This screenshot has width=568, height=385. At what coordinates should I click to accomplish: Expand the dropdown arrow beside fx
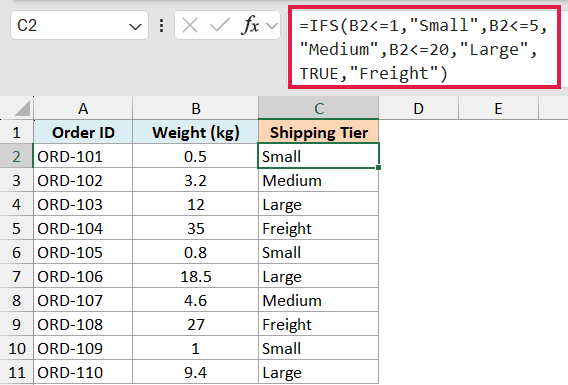tap(272, 26)
